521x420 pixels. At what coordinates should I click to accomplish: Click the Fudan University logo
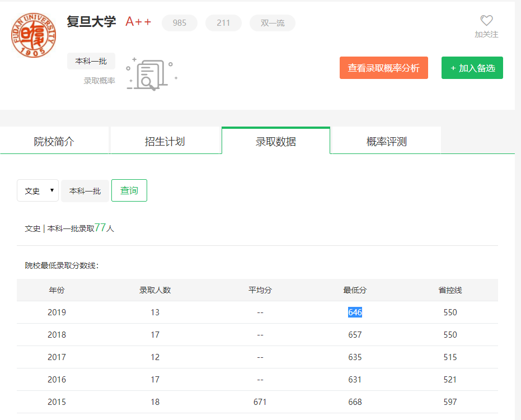click(x=34, y=35)
